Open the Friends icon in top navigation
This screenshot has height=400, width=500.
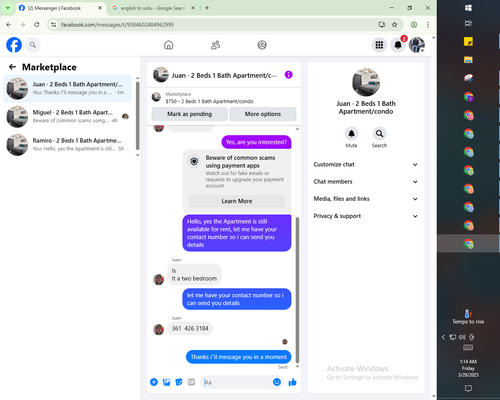coord(216,45)
